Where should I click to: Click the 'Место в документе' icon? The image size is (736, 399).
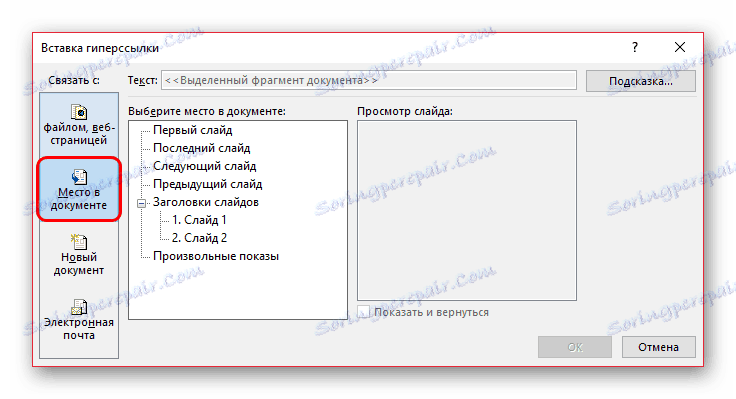pyautogui.click(x=79, y=177)
